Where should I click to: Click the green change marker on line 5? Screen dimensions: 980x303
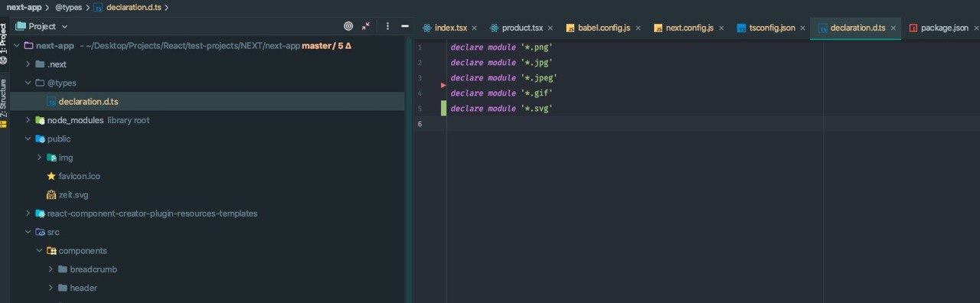443,108
